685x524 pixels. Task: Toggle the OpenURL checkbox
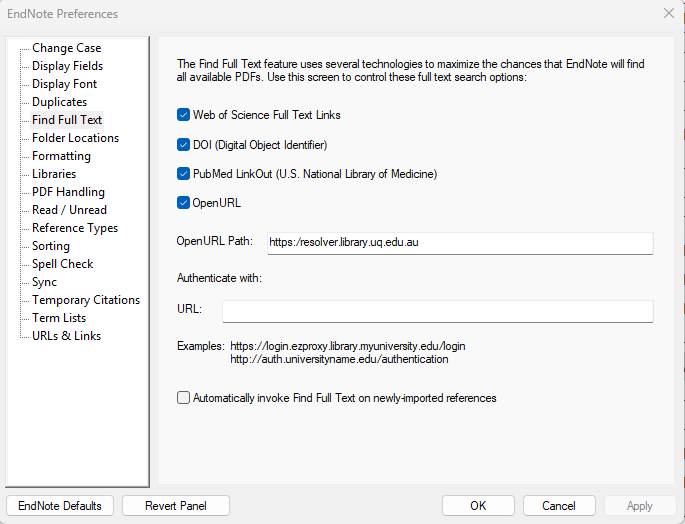pyautogui.click(x=184, y=203)
